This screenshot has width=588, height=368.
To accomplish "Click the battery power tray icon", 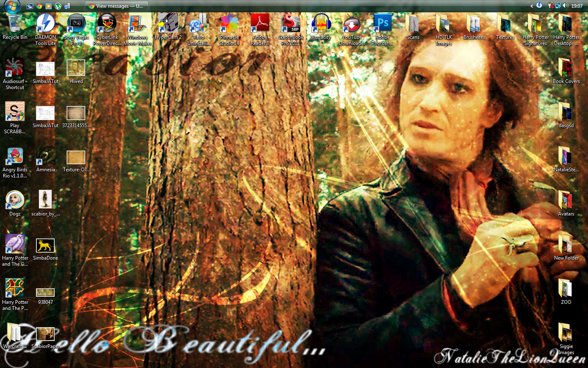I will (551, 6).
